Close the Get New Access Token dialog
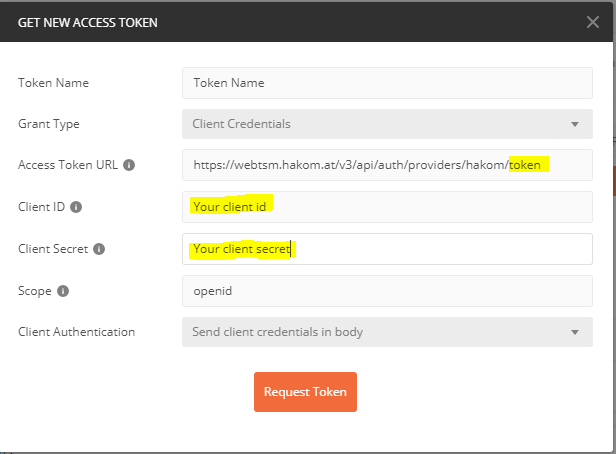 tap(594, 21)
